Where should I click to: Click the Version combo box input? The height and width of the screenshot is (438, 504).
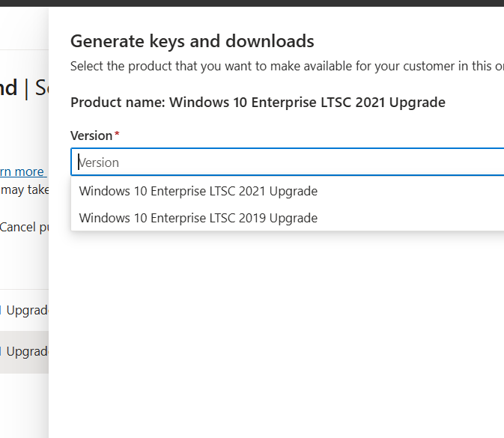coord(288,162)
